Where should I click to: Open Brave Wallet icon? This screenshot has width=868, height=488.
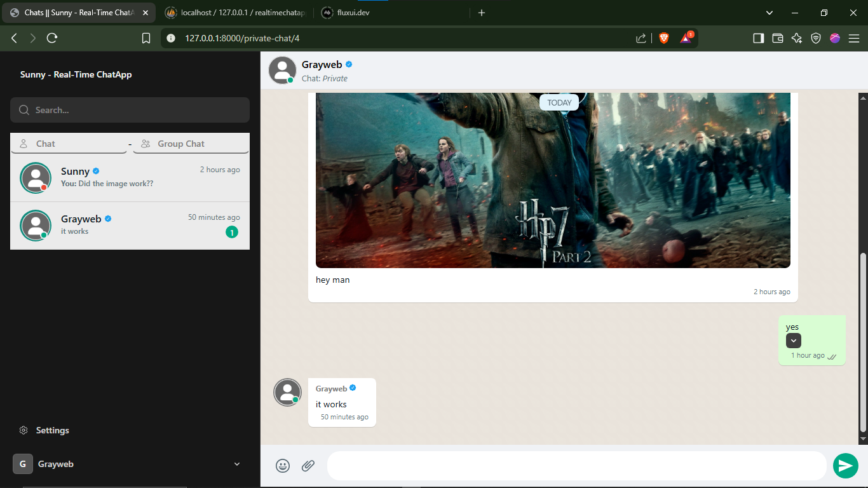click(x=777, y=38)
